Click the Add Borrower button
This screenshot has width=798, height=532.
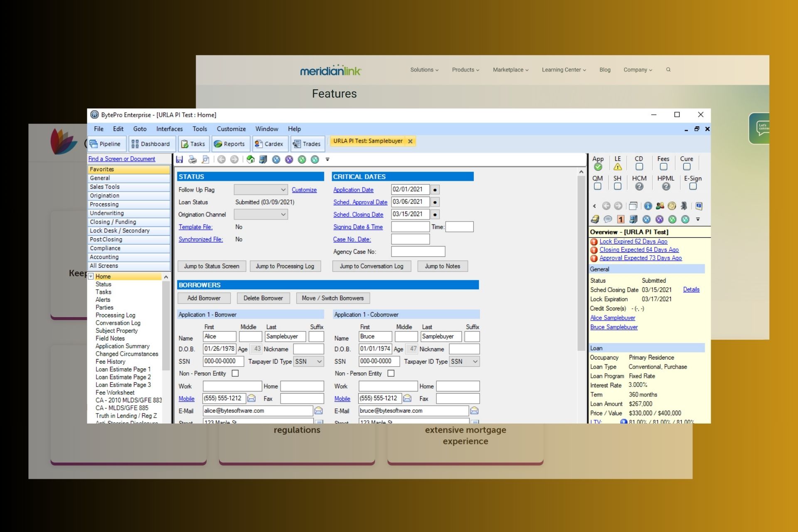tap(204, 298)
